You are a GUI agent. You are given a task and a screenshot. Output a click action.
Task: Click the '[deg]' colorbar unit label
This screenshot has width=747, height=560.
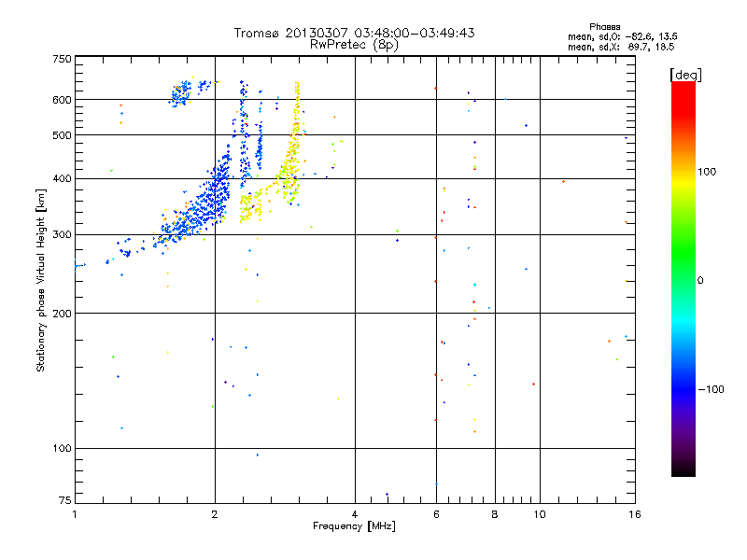coord(685,75)
